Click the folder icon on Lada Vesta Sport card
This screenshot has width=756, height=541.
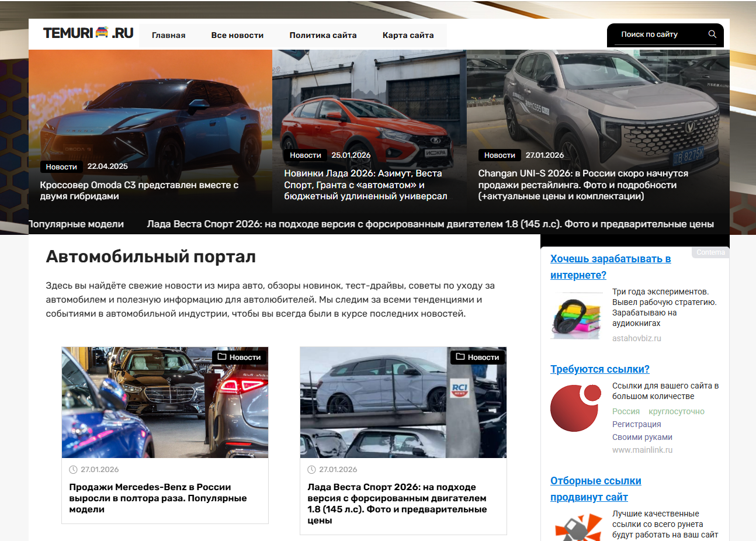(x=460, y=356)
